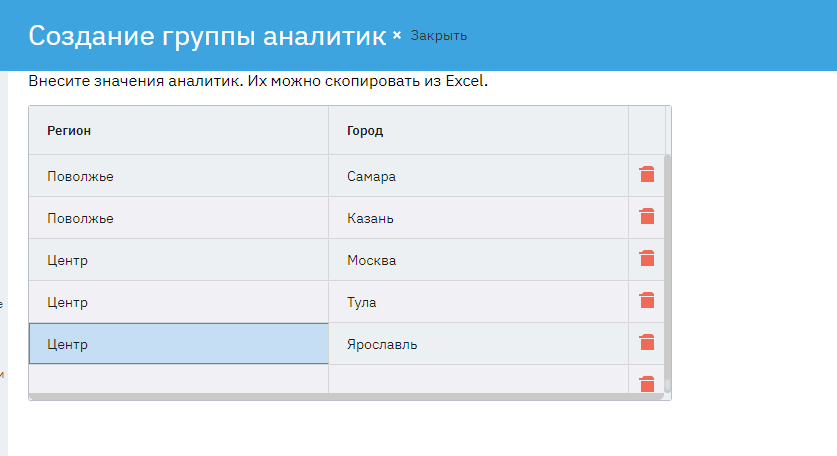The width and height of the screenshot is (837, 456).
Task: Click the table's vertical scrollbar
Action: coord(668,270)
